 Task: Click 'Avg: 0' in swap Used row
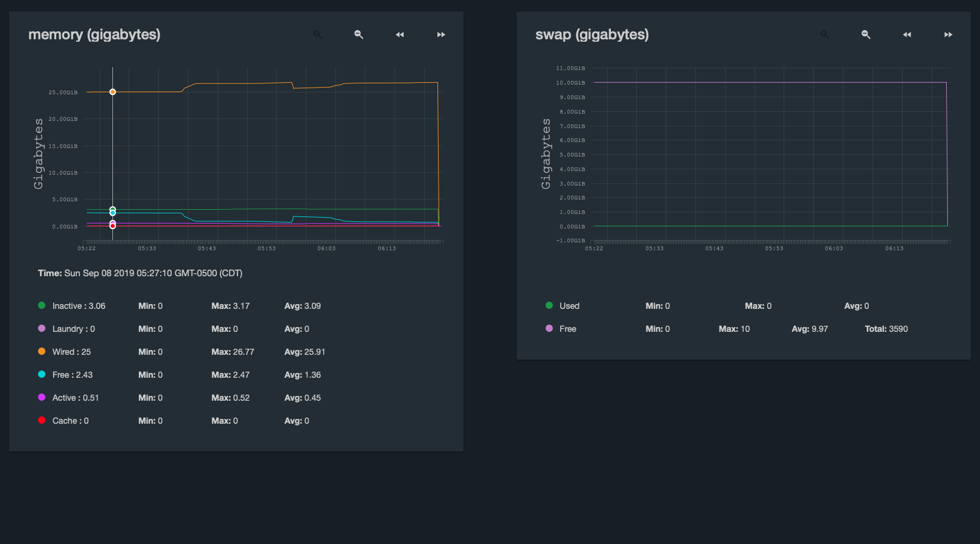[x=857, y=306]
